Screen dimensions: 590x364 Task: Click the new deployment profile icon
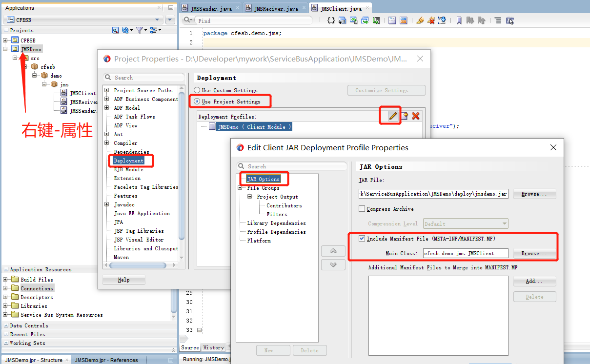405,116
